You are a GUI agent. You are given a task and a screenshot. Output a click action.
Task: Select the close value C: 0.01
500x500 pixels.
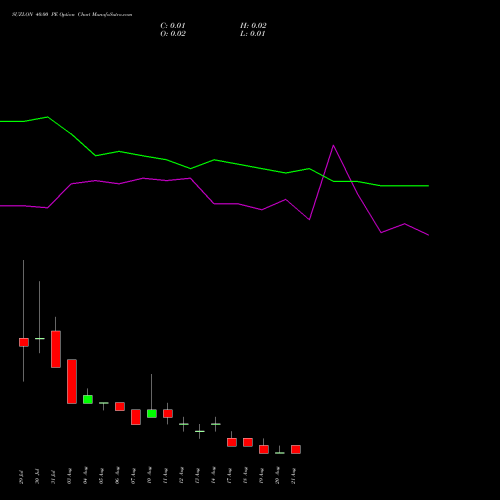click(173, 26)
